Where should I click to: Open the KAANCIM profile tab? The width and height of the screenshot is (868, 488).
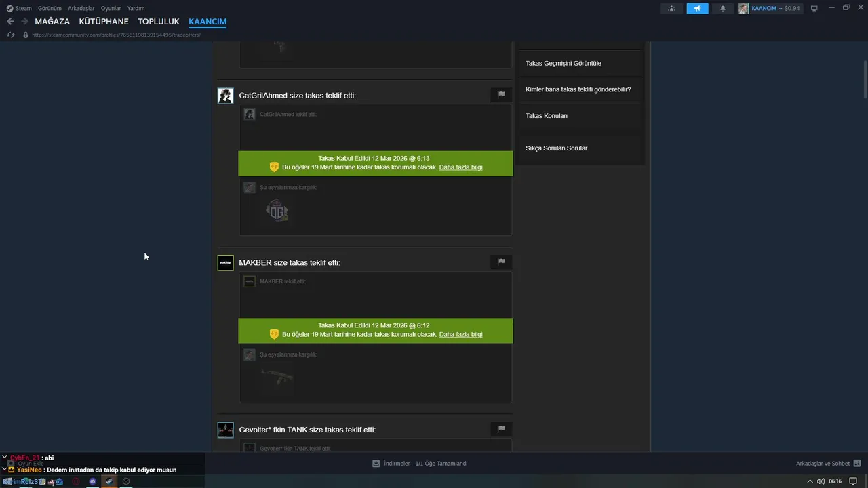pos(208,22)
